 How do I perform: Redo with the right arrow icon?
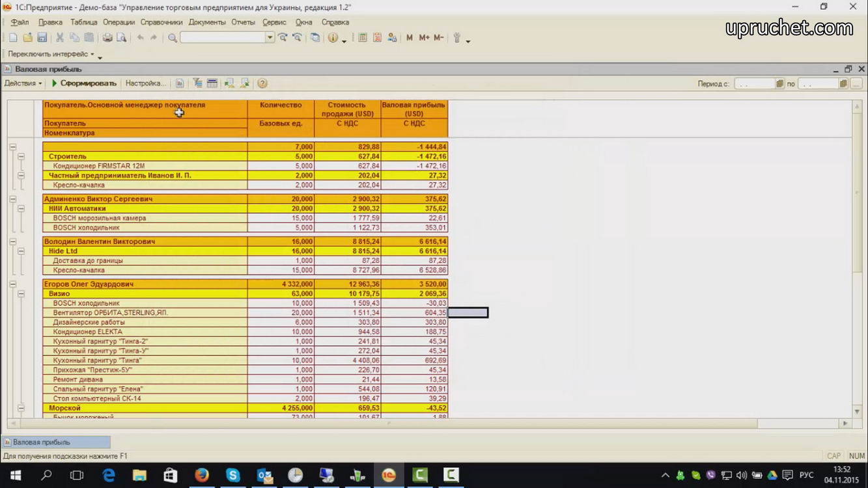click(x=154, y=38)
